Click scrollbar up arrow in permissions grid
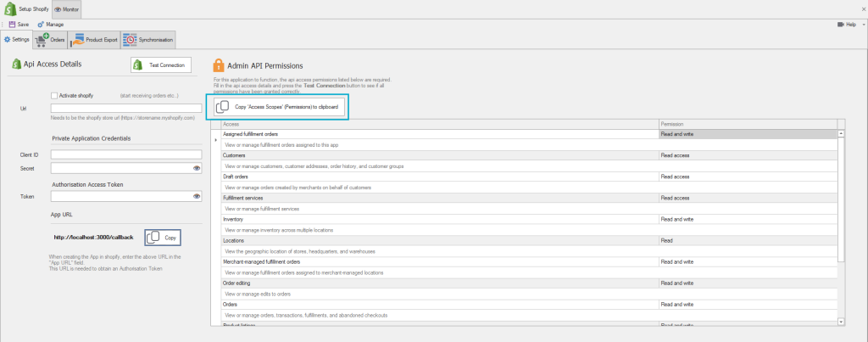Viewport: 868px width, 342px height. click(x=842, y=133)
